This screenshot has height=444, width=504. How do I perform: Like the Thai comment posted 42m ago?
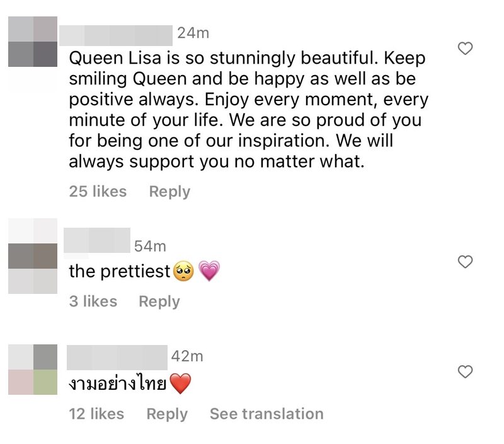[x=465, y=372]
